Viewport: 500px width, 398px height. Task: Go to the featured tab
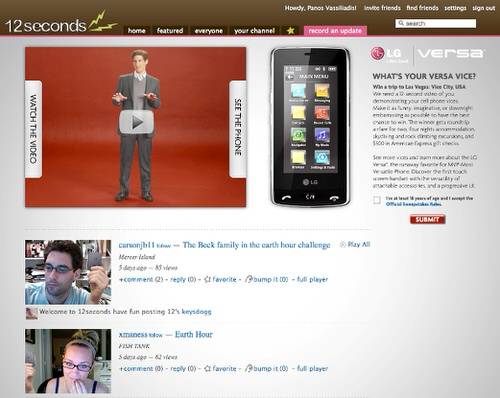[x=170, y=31]
